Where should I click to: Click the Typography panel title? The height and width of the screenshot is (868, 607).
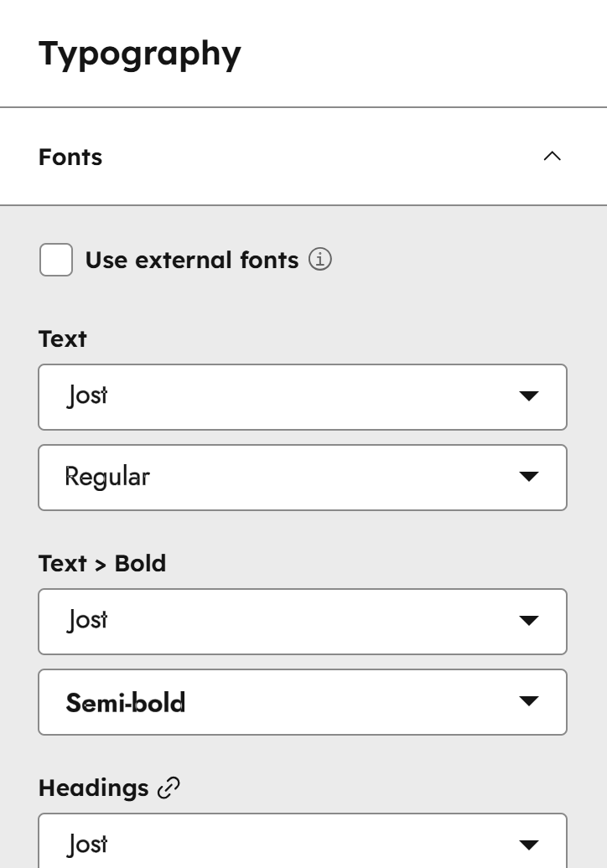139,53
